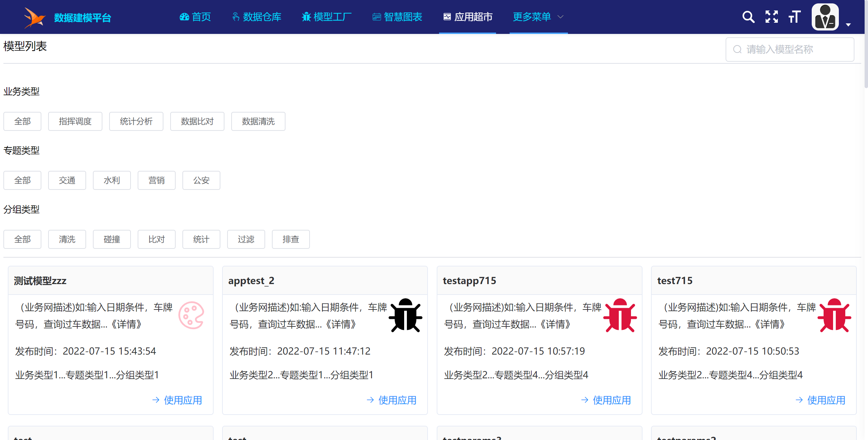The width and height of the screenshot is (868, 440).
Task: Click the search magnifier icon in header
Action: coord(748,17)
